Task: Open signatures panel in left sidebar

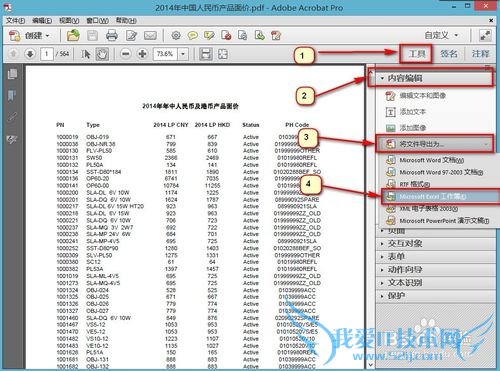Action: point(12,139)
